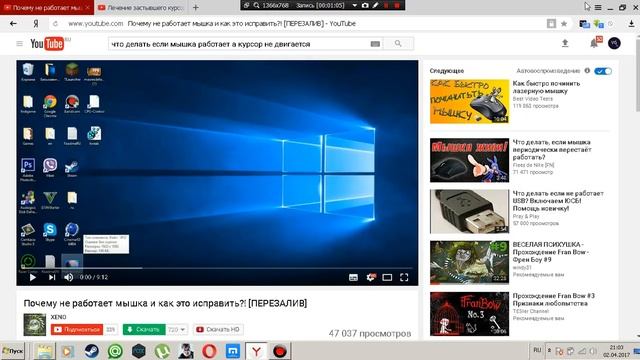Open recorder bar dropdown arrow
Image resolution: width=640 pixels, height=360 pixels.
click(x=355, y=5)
